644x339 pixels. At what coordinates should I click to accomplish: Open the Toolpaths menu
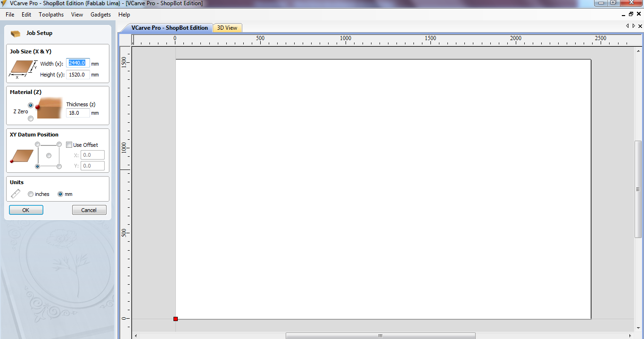[x=51, y=15]
